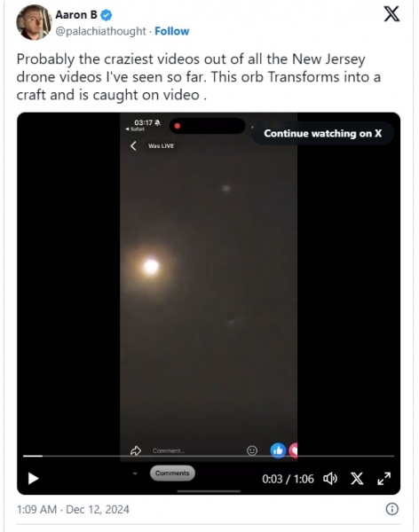The height and width of the screenshot is (532, 419).
Task: Click the X logo in the player controls
Action: (357, 479)
